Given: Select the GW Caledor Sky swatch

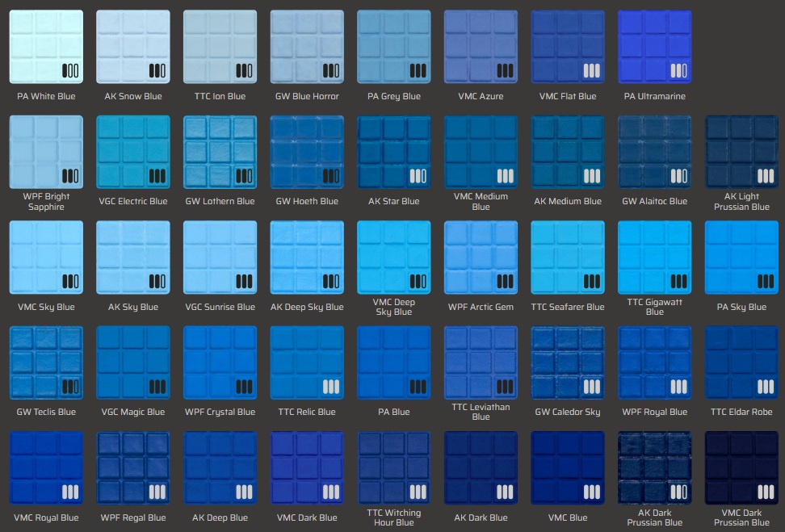Looking at the screenshot, I should click(568, 362).
